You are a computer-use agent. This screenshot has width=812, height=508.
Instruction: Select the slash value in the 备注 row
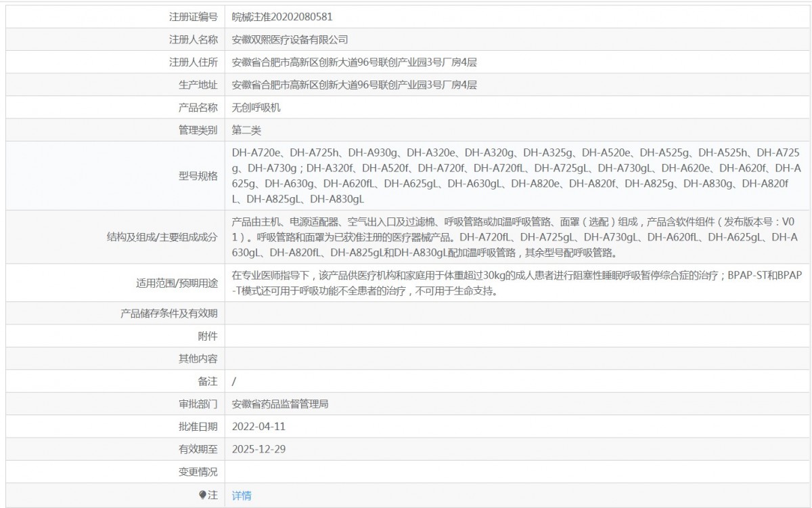click(234, 381)
